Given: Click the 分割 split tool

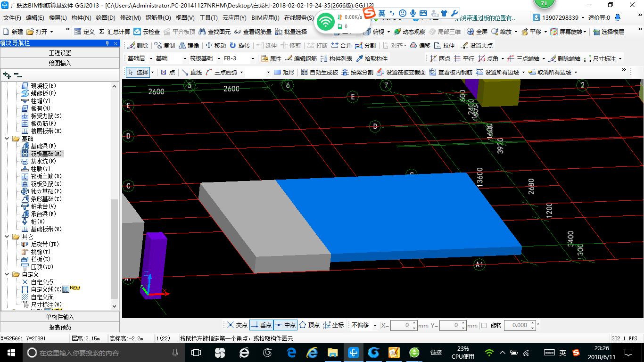Looking at the screenshot, I should coord(365,46).
